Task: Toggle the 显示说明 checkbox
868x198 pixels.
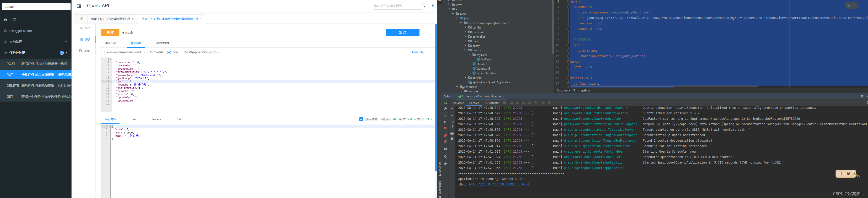Action: point(361,119)
